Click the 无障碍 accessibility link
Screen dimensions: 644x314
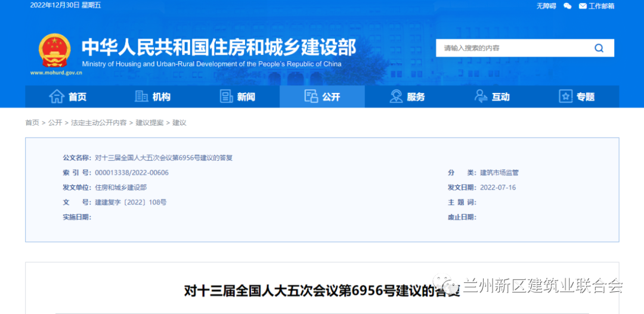coord(546,6)
